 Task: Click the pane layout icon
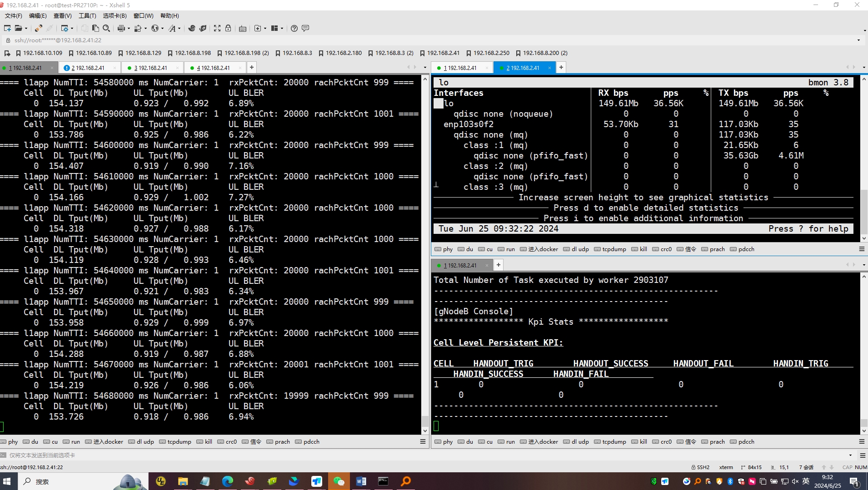click(274, 28)
